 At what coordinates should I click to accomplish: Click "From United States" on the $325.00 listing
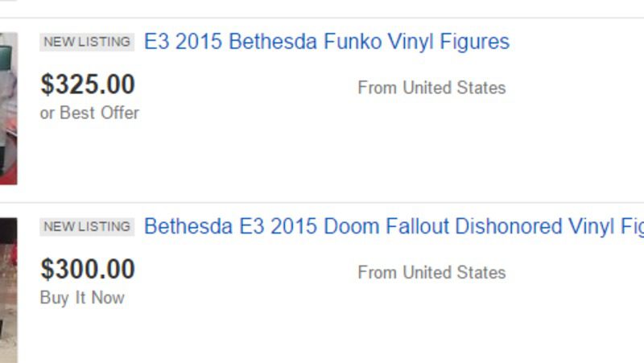point(431,88)
